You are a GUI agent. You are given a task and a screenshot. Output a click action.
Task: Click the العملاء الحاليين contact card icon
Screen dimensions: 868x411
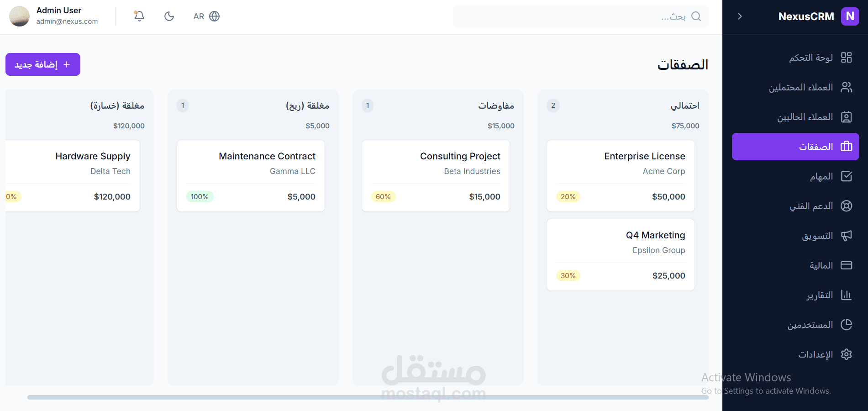846,117
